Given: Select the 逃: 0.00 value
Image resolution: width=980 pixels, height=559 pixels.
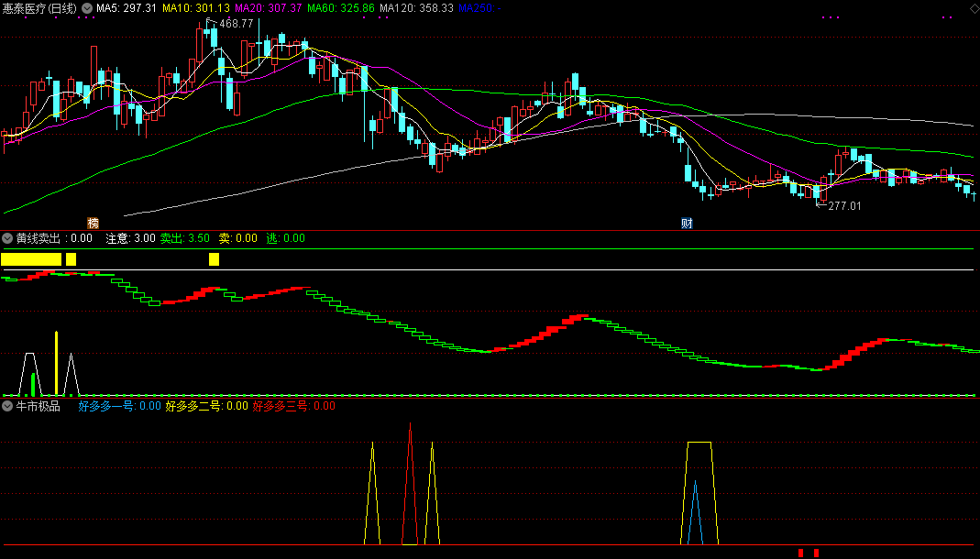Looking at the screenshot, I should point(286,238).
